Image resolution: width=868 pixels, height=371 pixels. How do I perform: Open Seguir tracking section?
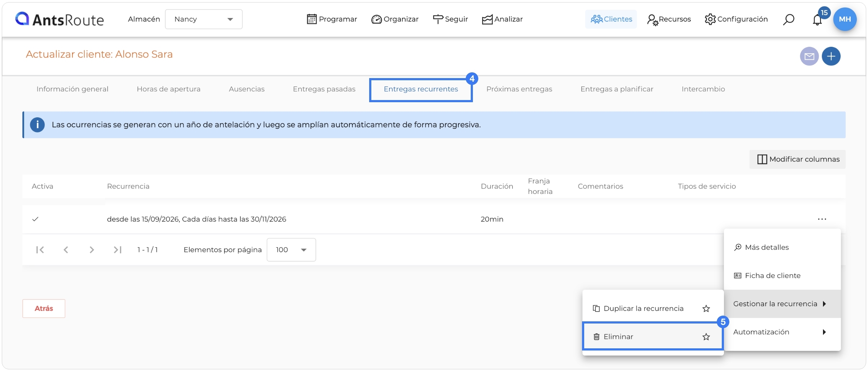[x=450, y=19]
